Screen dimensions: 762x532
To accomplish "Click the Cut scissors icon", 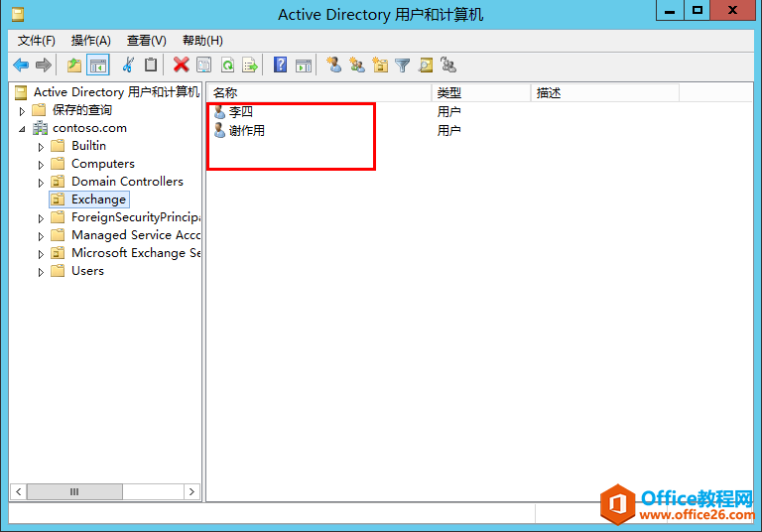I will pyautogui.click(x=128, y=65).
